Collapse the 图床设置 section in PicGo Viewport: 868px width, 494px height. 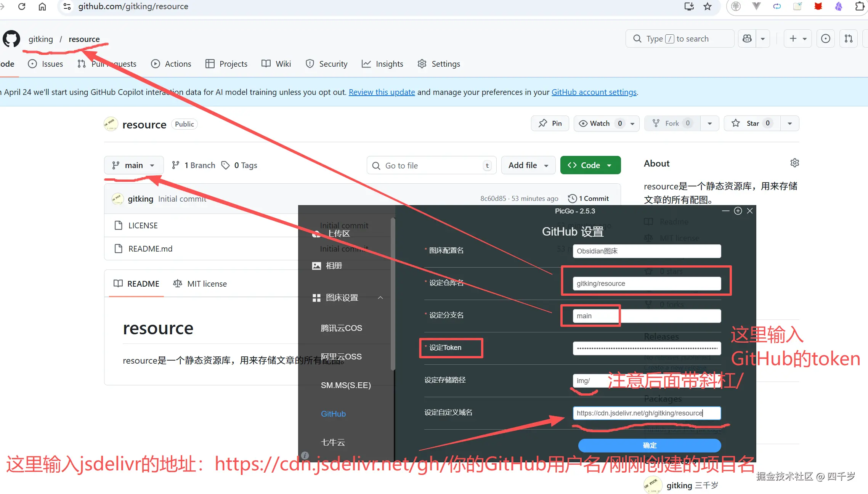tap(380, 297)
